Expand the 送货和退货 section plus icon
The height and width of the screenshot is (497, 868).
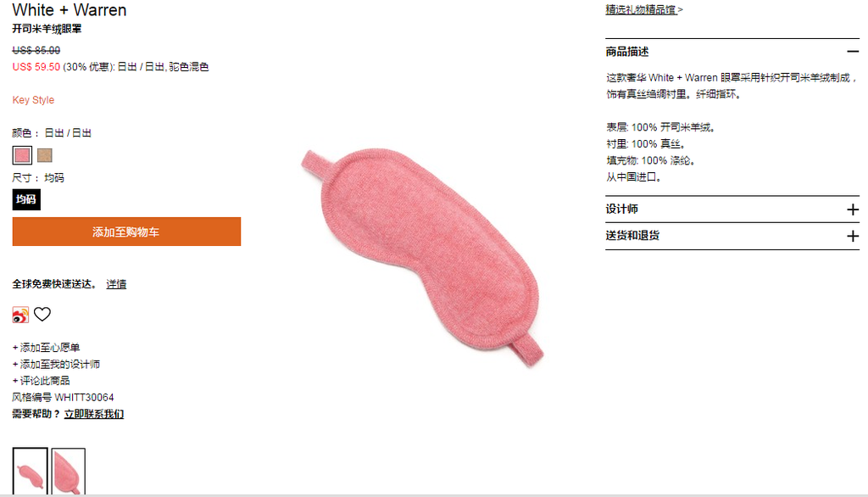click(x=853, y=236)
